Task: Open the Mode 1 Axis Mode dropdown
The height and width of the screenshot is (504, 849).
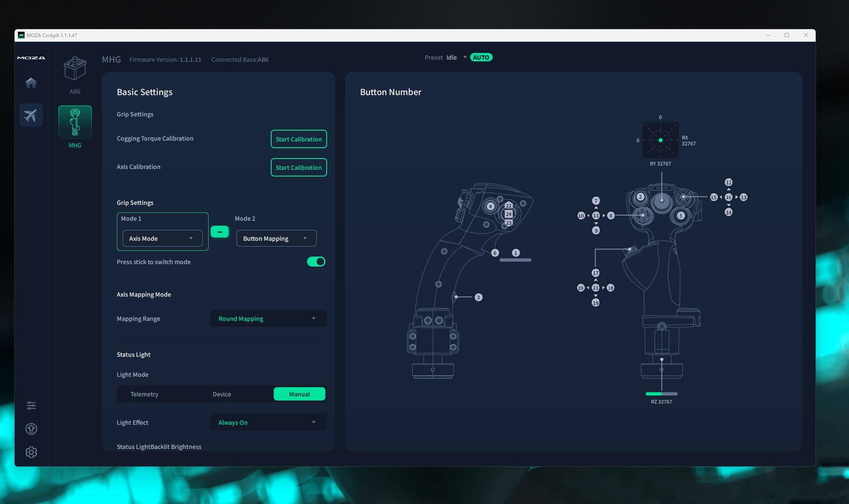Action: (162, 238)
